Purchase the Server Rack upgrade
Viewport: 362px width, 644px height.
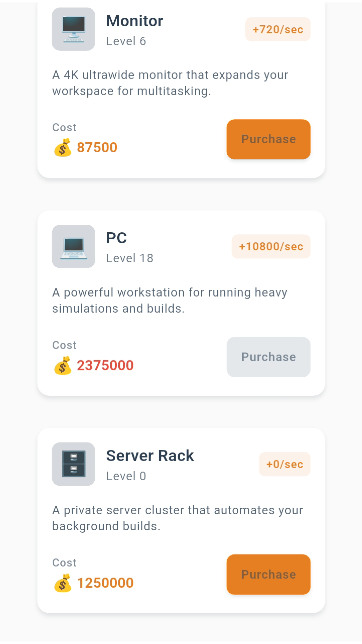click(x=268, y=574)
